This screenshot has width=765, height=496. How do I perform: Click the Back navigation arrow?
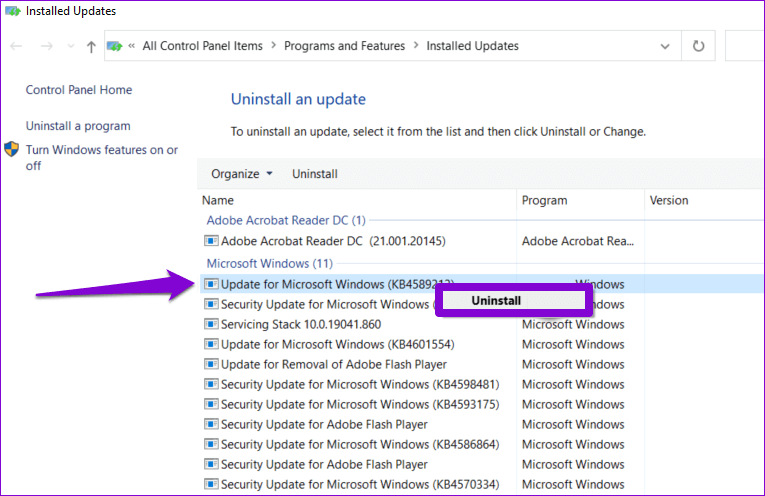coord(16,46)
